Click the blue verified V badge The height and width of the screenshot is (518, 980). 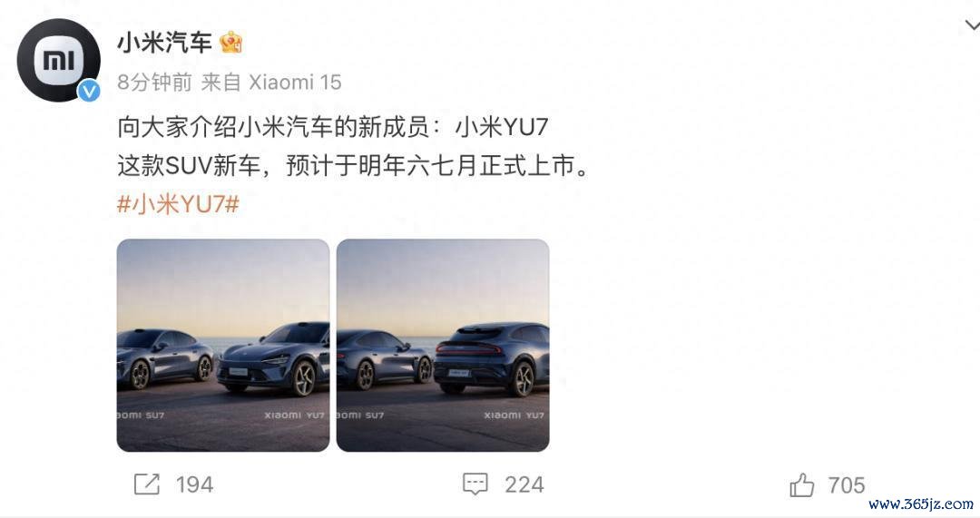89,91
